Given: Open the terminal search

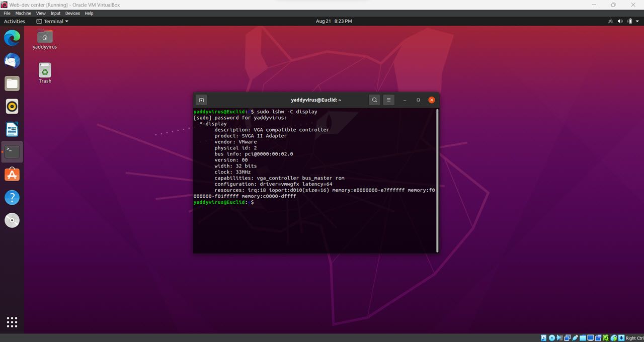Looking at the screenshot, I should pyautogui.click(x=374, y=100).
